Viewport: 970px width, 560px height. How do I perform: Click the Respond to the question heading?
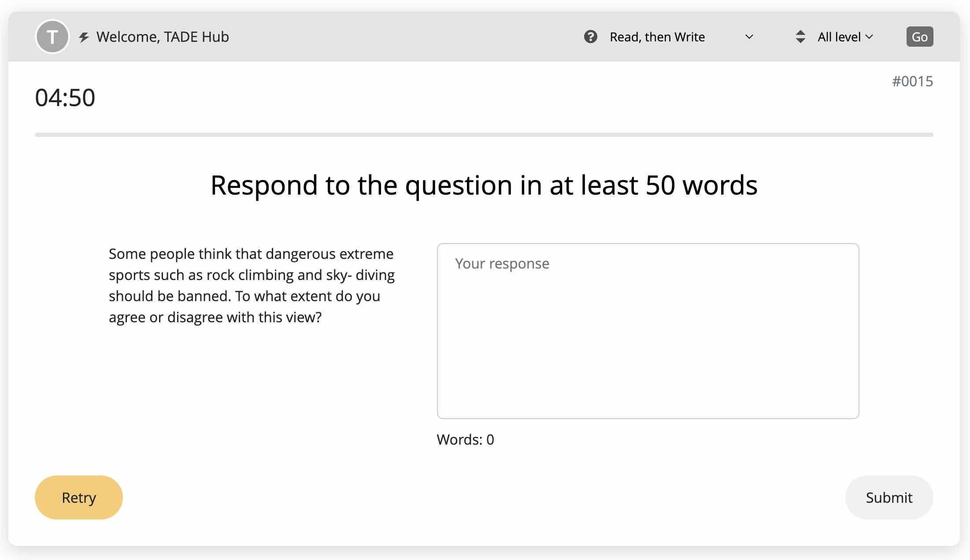pyautogui.click(x=484, y=185)
